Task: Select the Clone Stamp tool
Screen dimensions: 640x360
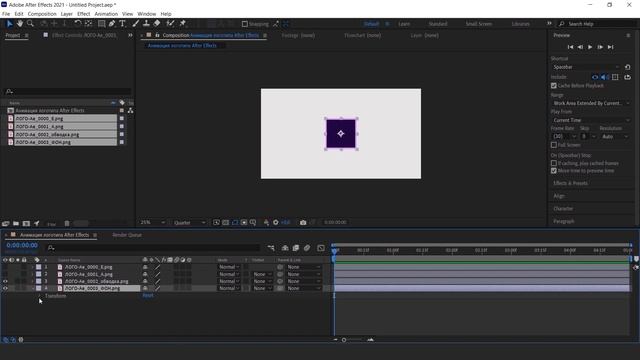Action: (146, 24)
